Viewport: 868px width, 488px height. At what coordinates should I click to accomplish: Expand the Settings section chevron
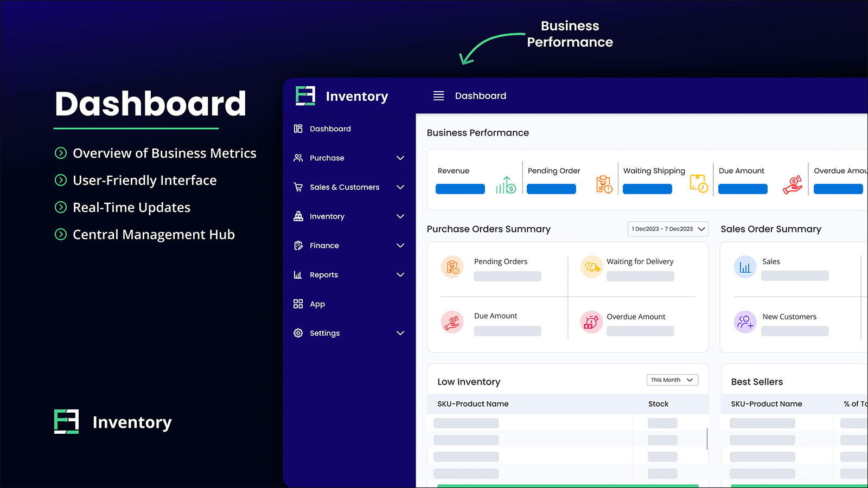tap(400, 333)
